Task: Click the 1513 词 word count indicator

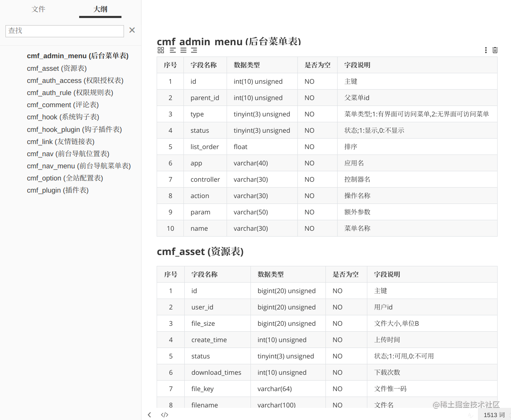Action: pos(494,415)
